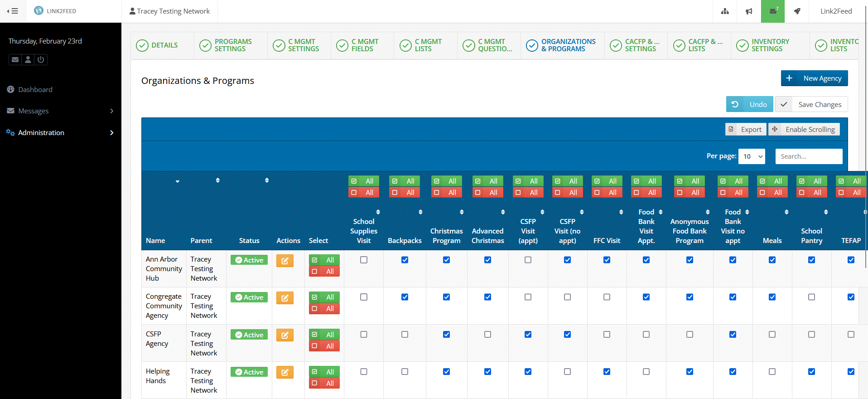Screen dimensions: 868x399
Task: Open the megaphone announcements icon
Action: click(749, 11)
